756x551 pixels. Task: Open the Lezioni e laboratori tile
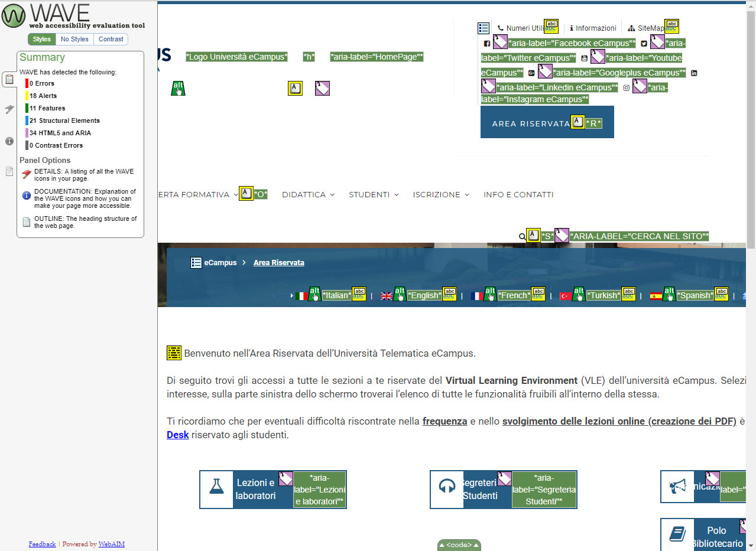pos(272,489)
